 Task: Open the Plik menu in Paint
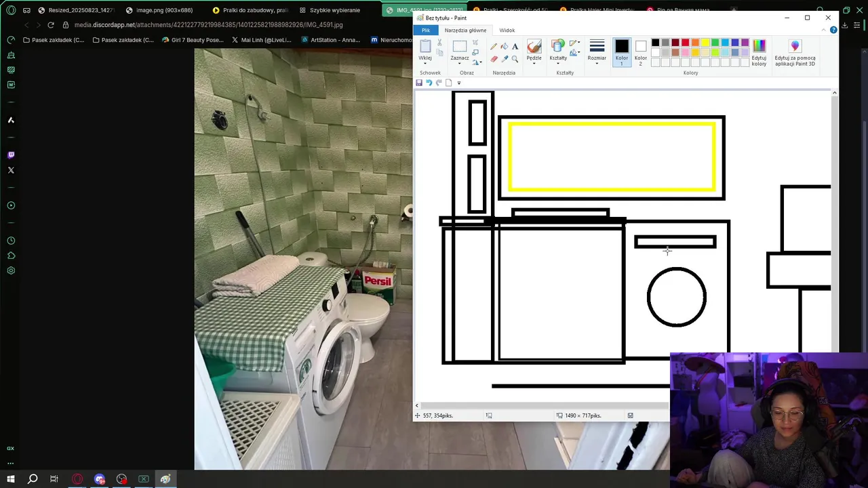[426, 30]
